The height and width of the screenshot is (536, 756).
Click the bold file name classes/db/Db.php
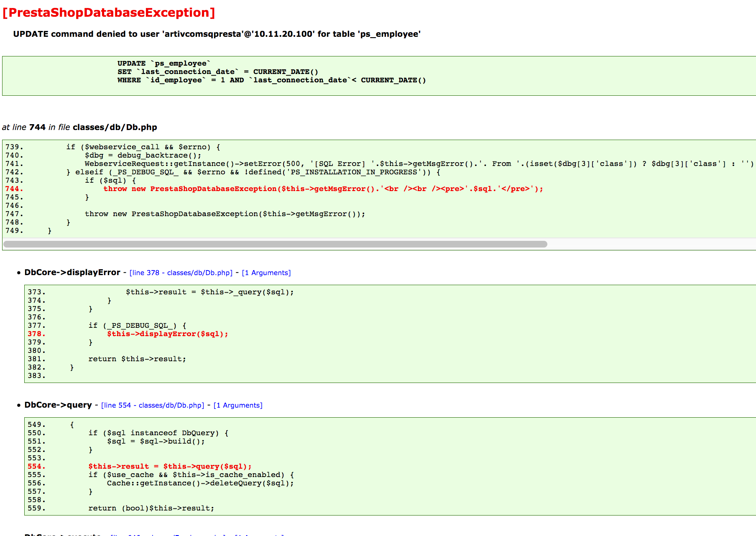coord(115,127)
